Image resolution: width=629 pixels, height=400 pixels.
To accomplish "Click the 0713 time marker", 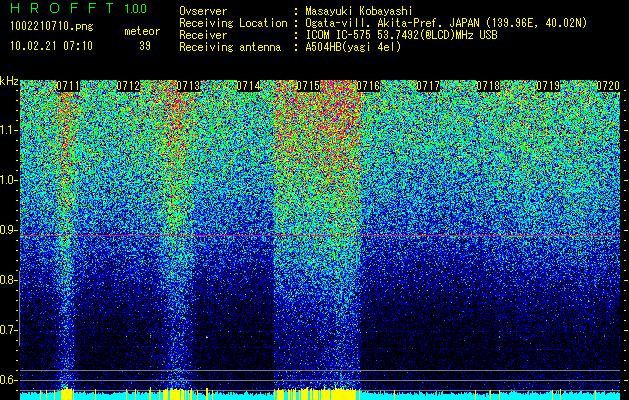I will [189, 86].
